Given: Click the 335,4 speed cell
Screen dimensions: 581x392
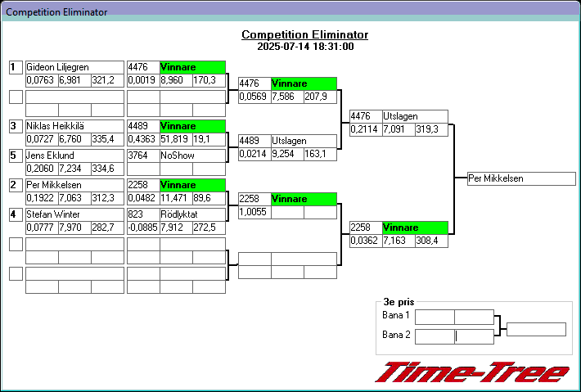Looking at the screenshot, I should (107, 139).
